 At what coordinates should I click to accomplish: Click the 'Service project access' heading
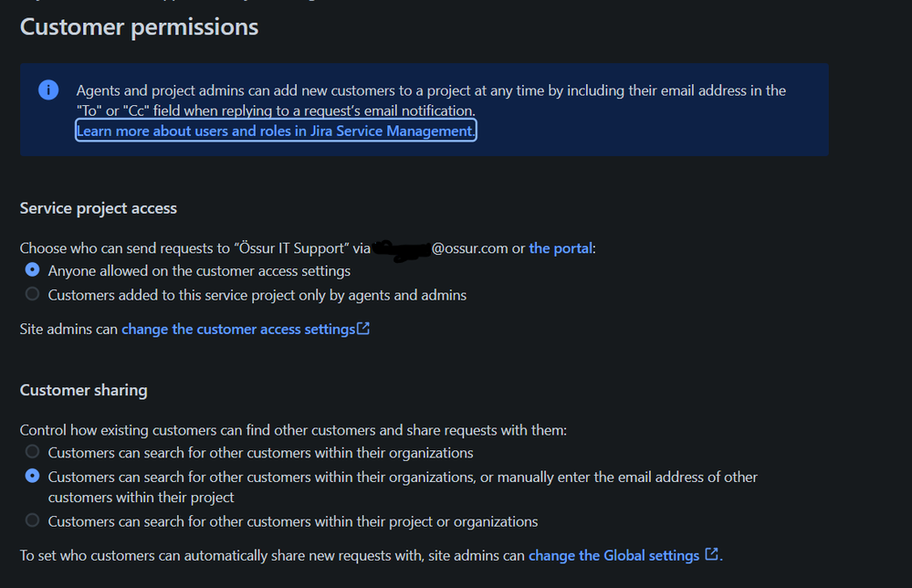(x=99, y=208)
